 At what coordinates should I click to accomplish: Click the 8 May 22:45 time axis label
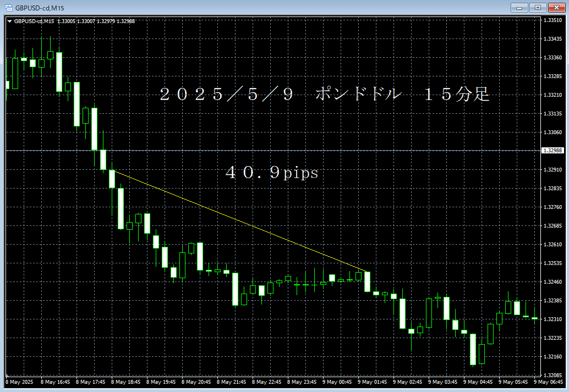(266, 382)
